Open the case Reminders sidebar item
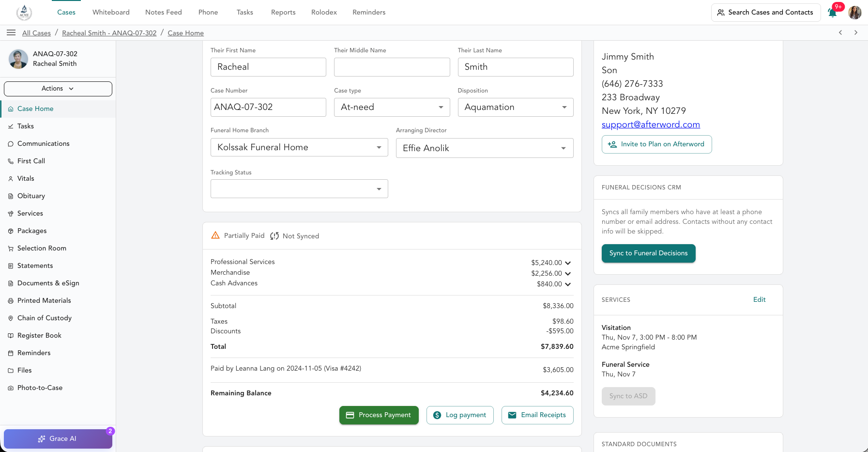The height and width of the screenshot is (452, 868). (58, 353)
